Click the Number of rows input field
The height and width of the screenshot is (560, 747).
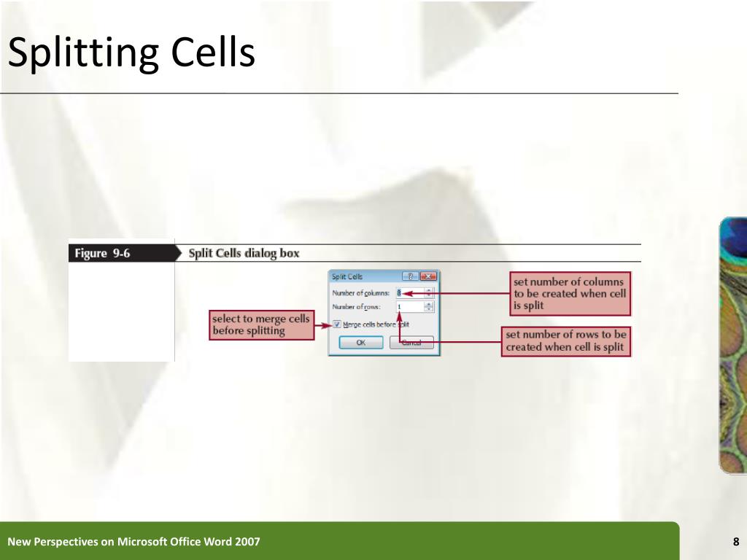[410, 307]
